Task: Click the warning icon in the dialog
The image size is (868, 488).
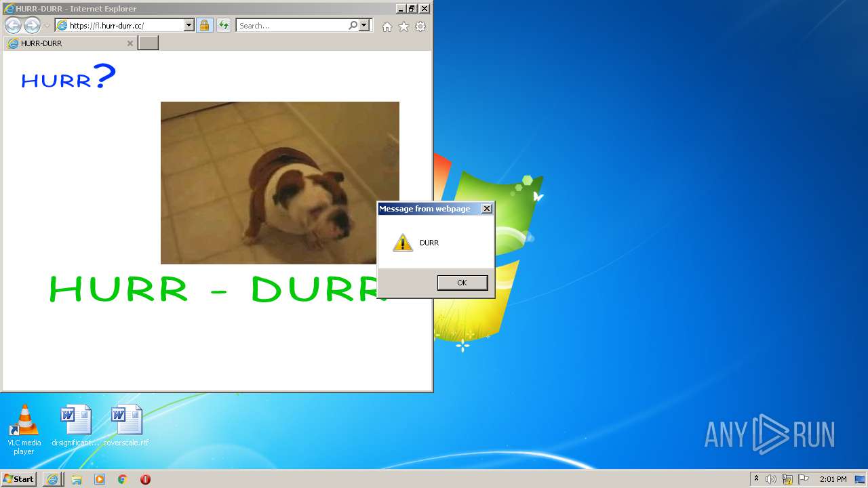Action: [403, 243]
